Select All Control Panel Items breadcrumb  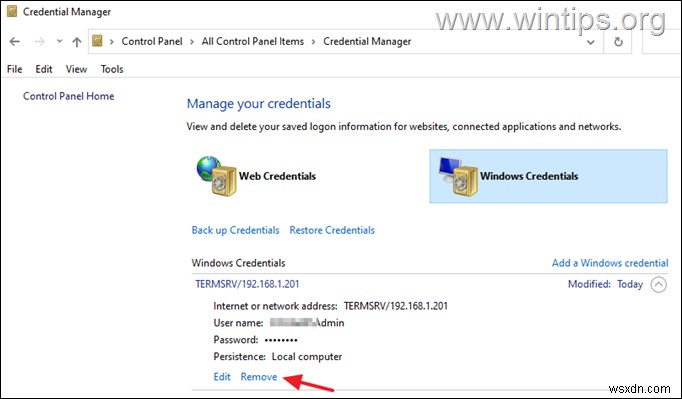pyautogui.click(x=253, y=41)
